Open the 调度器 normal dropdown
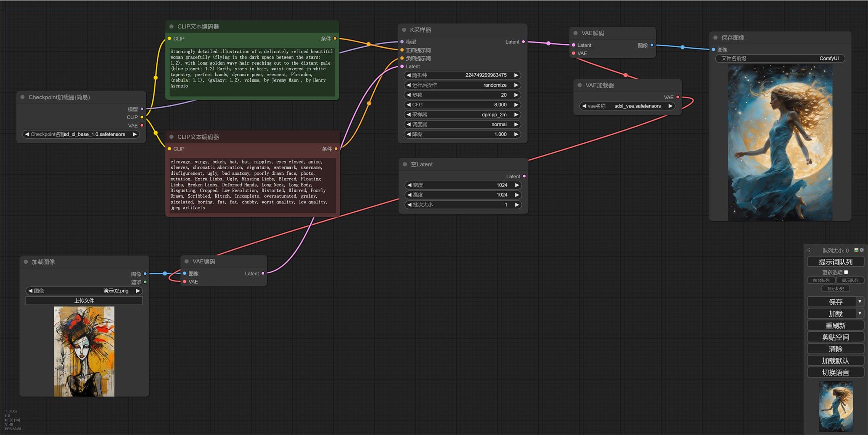This screenshot has width=868, height=435. click(462, 124)
